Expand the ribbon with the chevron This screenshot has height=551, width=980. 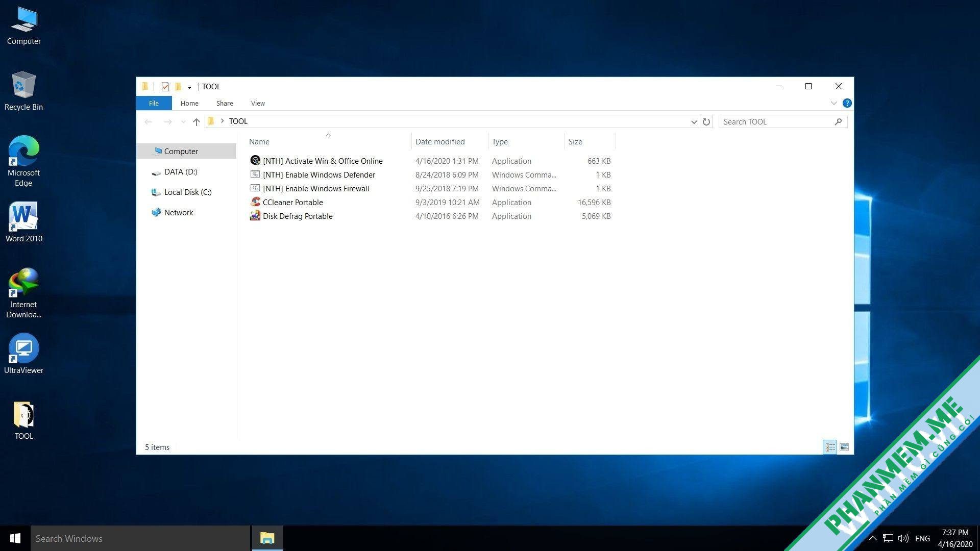click(x=834, y=103)
